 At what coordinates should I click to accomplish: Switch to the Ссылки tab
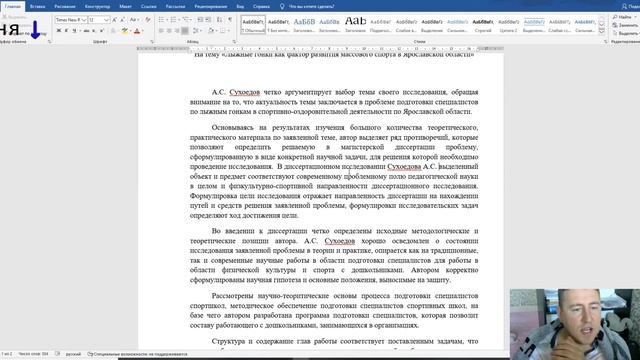[x=149, y=6]
